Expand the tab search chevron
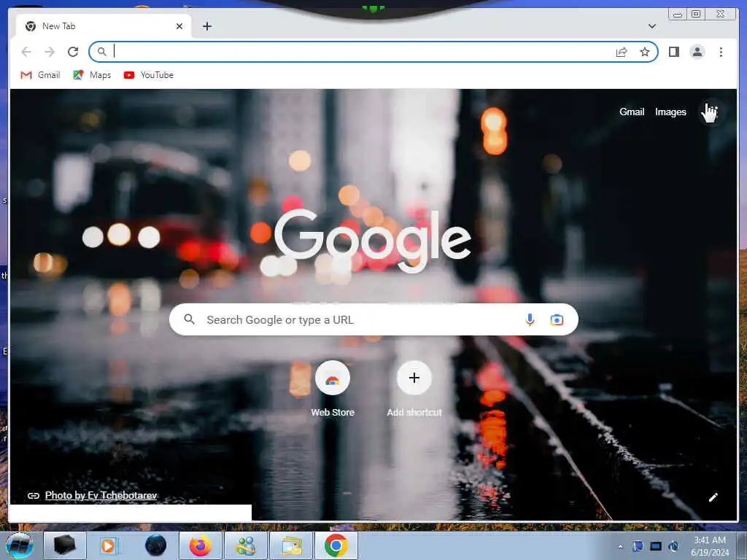Screen dimensions: 747x560 652,26
